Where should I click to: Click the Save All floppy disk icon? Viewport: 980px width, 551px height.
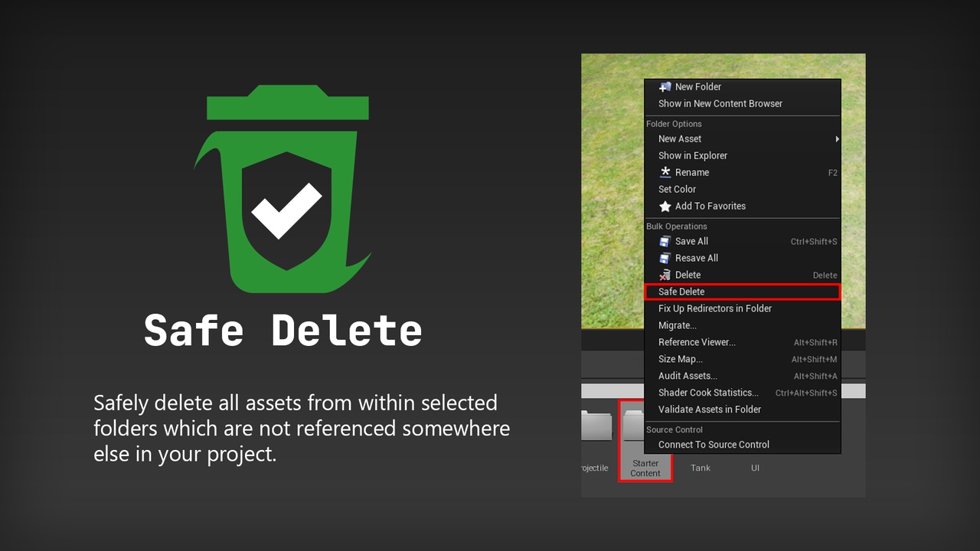click(x=665, y=241)
